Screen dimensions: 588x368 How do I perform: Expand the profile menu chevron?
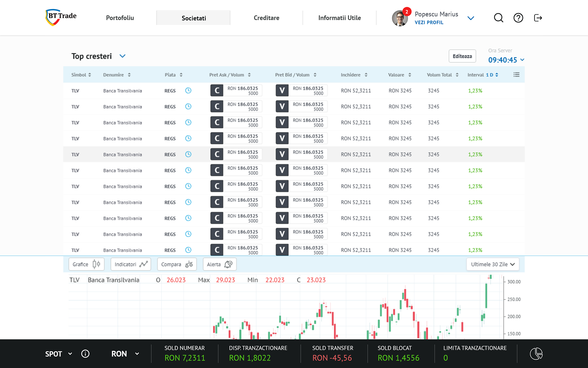tap(471, 18)
